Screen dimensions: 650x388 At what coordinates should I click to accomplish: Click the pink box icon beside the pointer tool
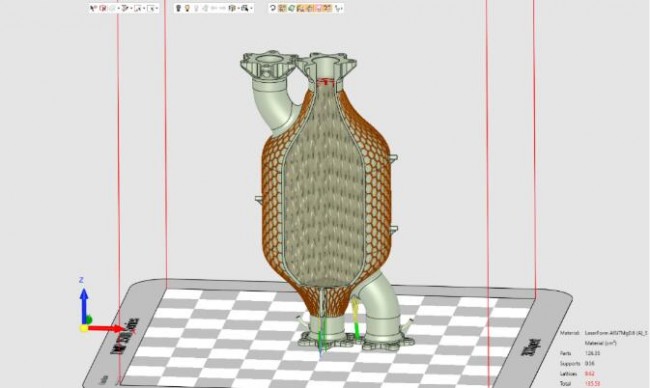[103, 8]
